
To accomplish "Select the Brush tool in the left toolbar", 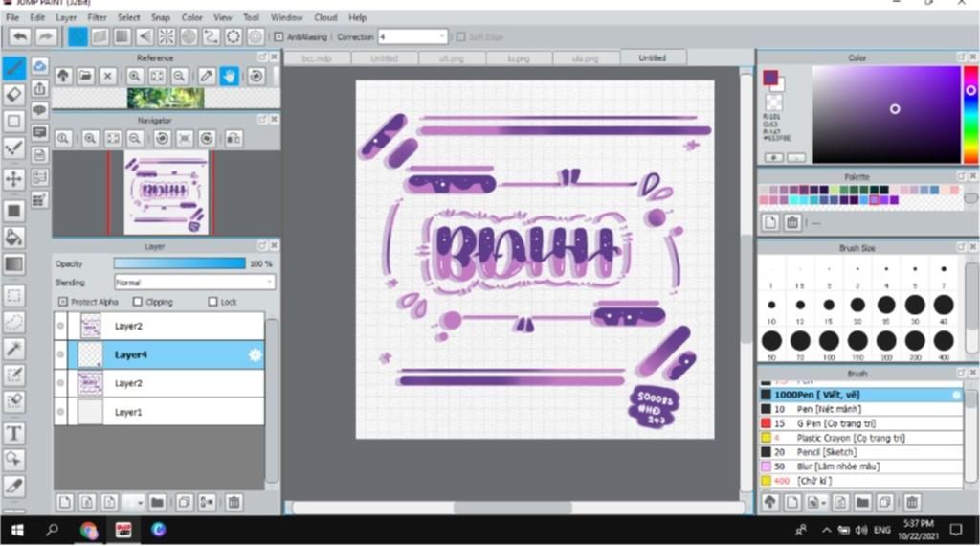I will tap(13, 68).
